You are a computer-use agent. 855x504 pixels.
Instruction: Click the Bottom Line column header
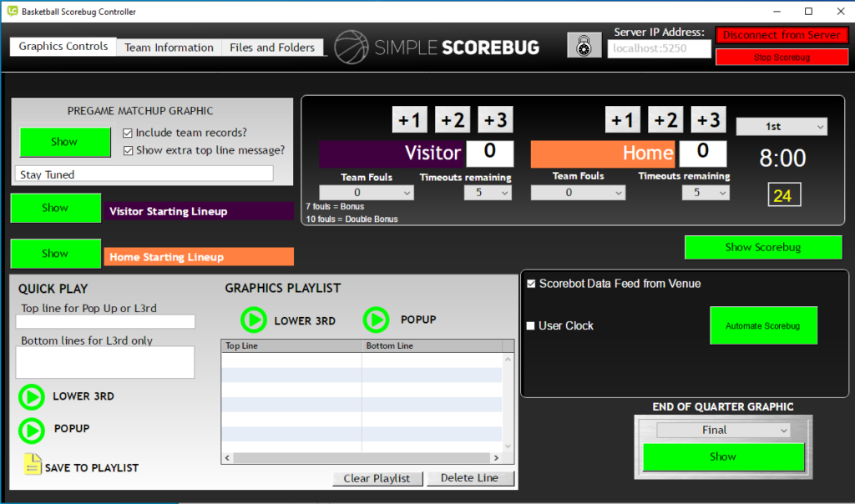tap(432, 346)
